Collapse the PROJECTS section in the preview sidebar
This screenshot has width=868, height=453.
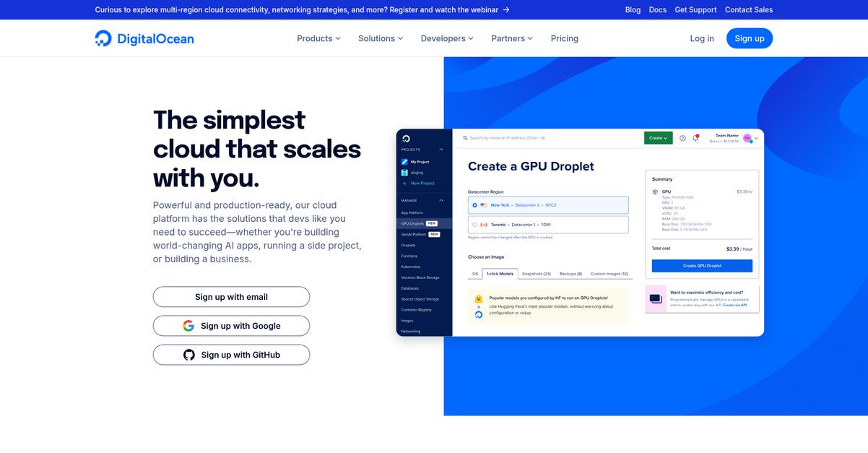(441, 150)
